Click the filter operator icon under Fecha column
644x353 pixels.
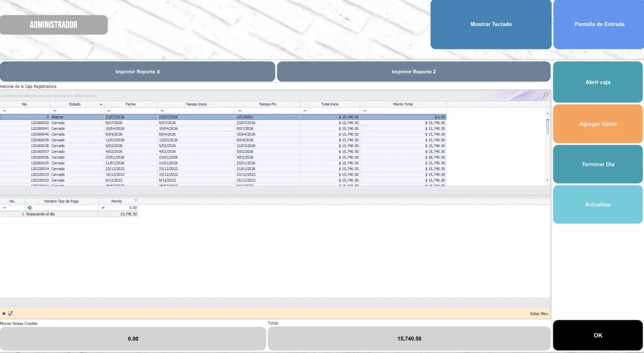point(109,111)
